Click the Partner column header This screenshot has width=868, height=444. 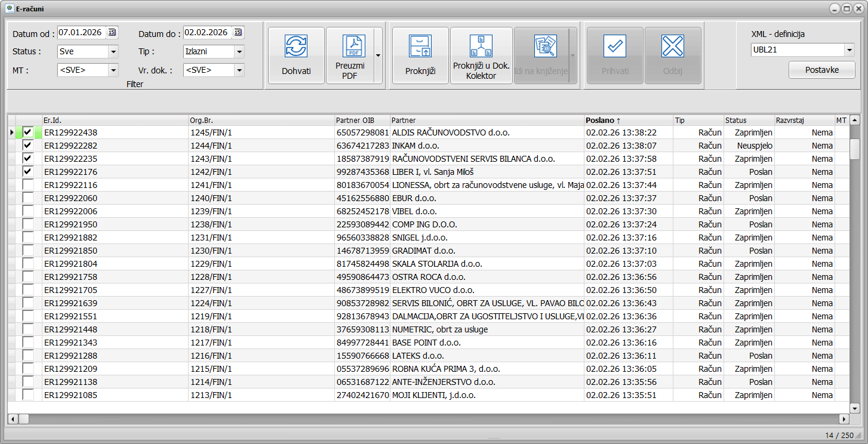pos(404,121)
